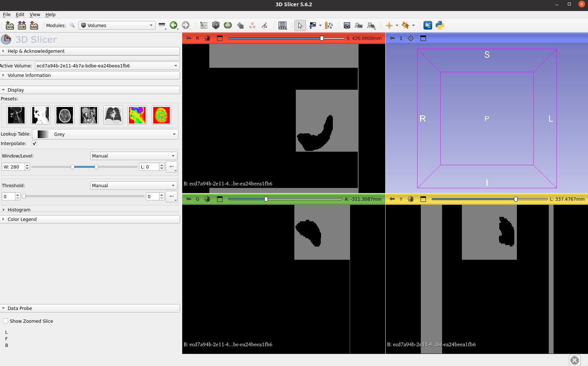Collapse the Data Probe section
The width and height of the screenshot is (588, 366).
(x=90, y=308)
